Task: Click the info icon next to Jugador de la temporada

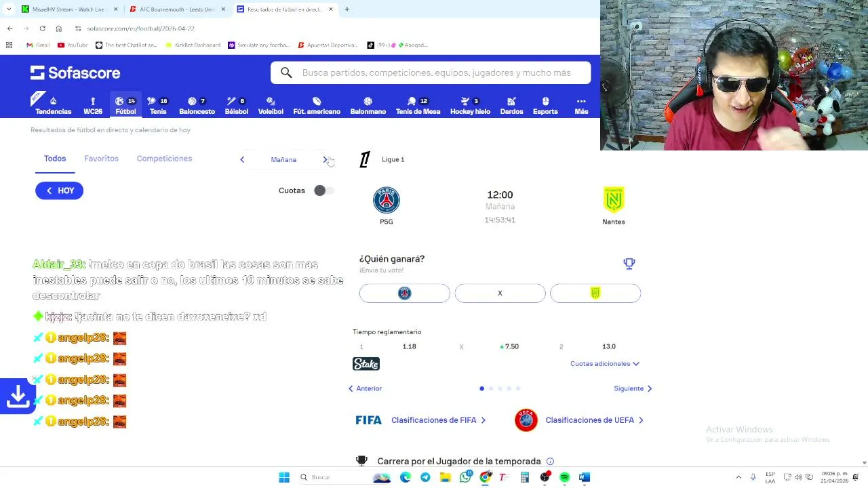Action: click(x=550, y=461)
